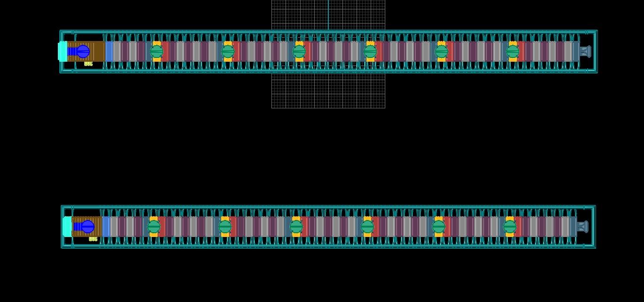The height and width of the screenshot is (302, 644).
Task: Click the third green sphere in the upper assembly
Action: [x=299, y=51]
